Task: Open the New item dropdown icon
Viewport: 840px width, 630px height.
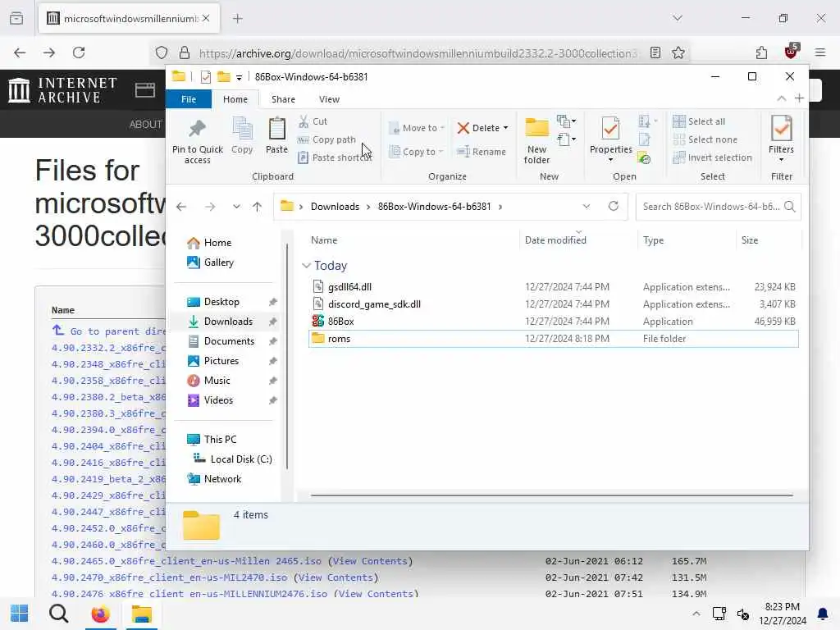Action: point(566,121)
